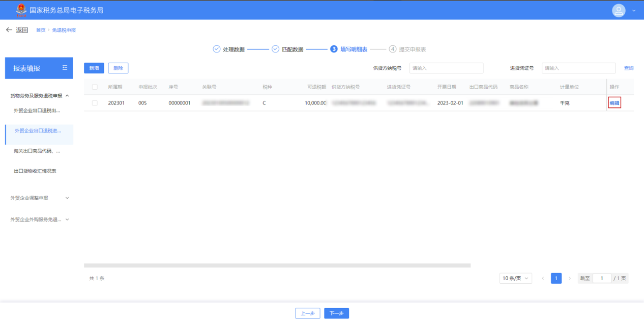The width and height of the screenshot is (644, 323).
Task: Click the 供货方纳税号 input field
Action: click(x=446, y=68)
